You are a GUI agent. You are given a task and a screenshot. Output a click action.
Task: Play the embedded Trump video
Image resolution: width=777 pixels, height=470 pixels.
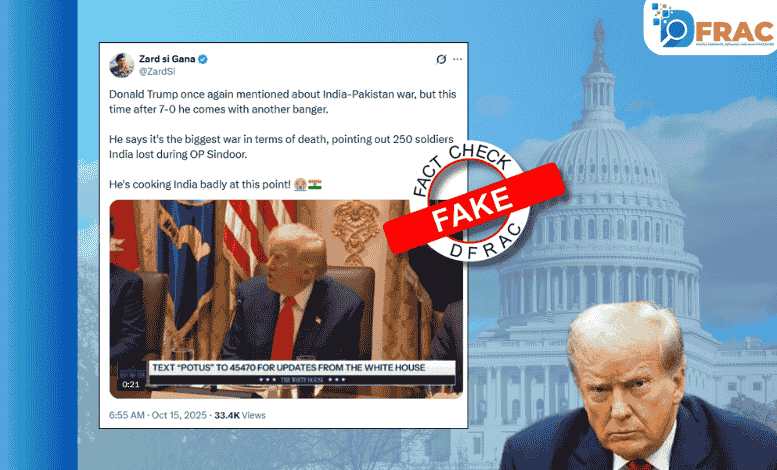click(x=286, y=299)
